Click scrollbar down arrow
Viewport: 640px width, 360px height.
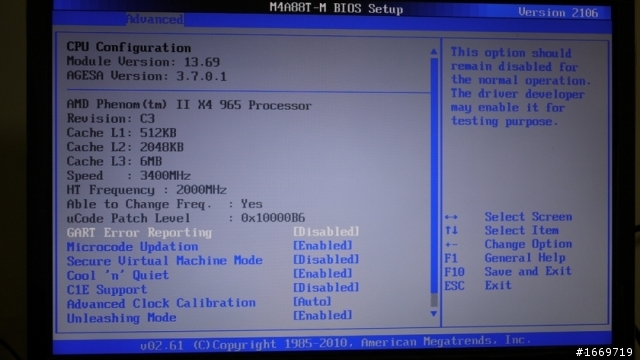tap(434, 313)
